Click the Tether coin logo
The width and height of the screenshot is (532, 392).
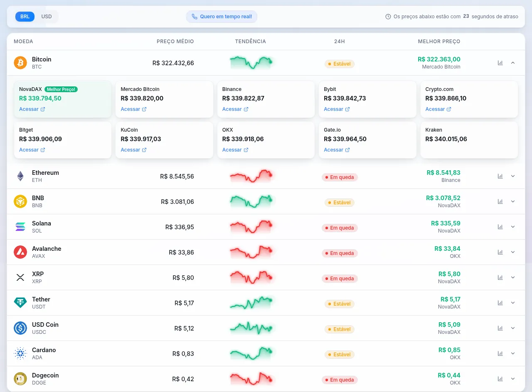20,303
